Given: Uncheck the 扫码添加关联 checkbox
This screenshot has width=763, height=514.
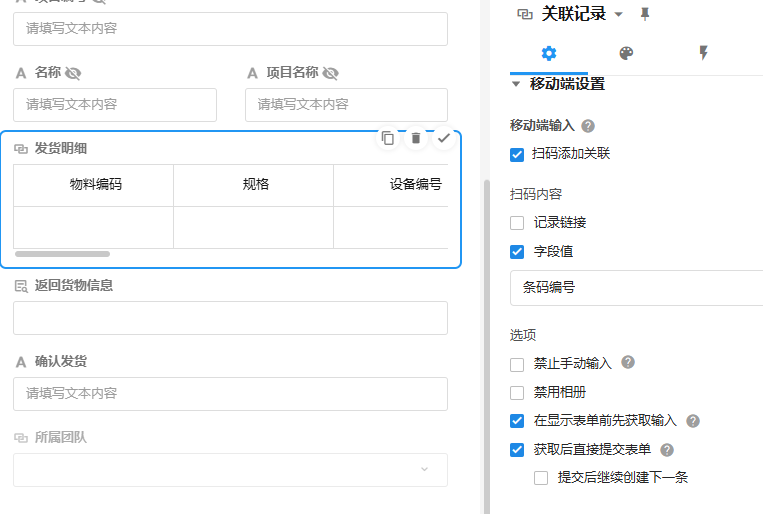Looking at the screenshot, I should [x=517, y=154].
